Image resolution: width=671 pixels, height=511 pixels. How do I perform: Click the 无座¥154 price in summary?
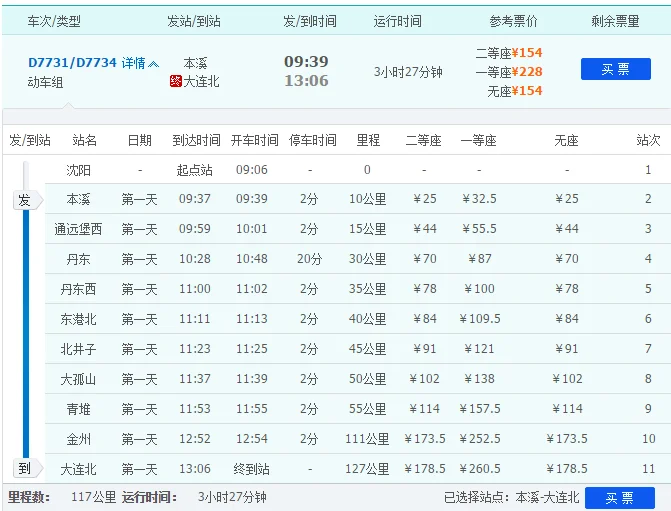pyautogui.click(x=515, y=91)
